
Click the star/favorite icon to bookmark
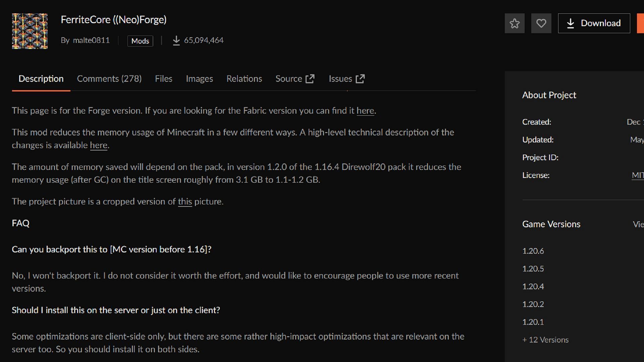[x=514, y=23]
